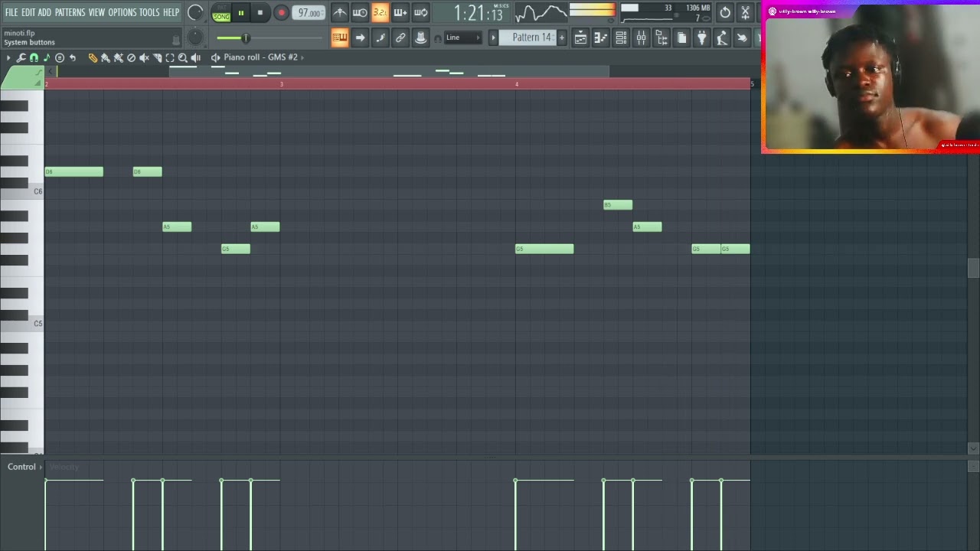Viewport: 980px width, 551px height.
Task: Open the piano roll wrench tools menu
Action: pos(21,58)
